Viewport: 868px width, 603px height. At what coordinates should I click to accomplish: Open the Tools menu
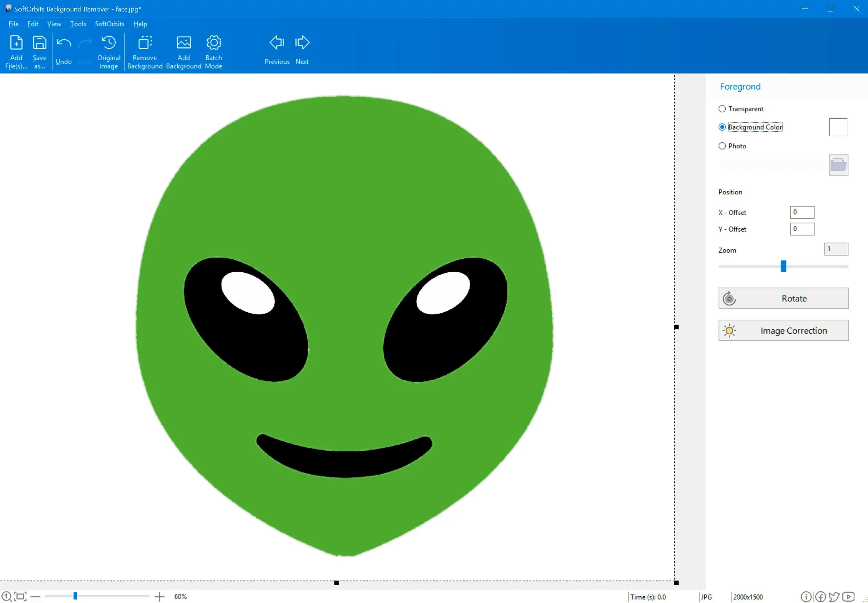[x=78, y=24]
